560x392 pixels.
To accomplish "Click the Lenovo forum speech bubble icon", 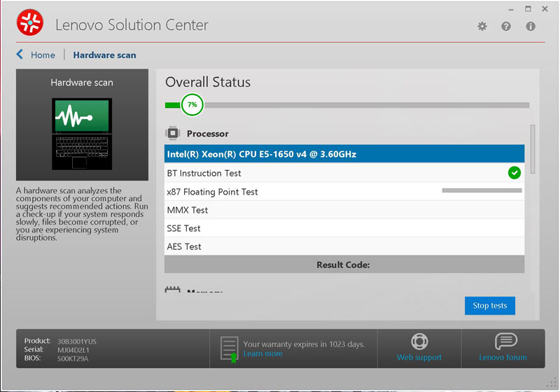I will [505, 342].
